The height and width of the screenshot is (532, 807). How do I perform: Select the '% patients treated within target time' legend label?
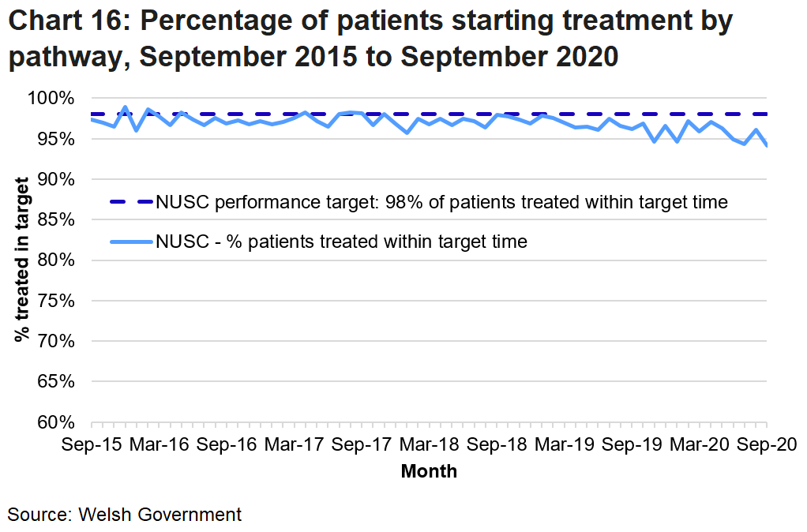pyautogui.click(x=341, y=242)
